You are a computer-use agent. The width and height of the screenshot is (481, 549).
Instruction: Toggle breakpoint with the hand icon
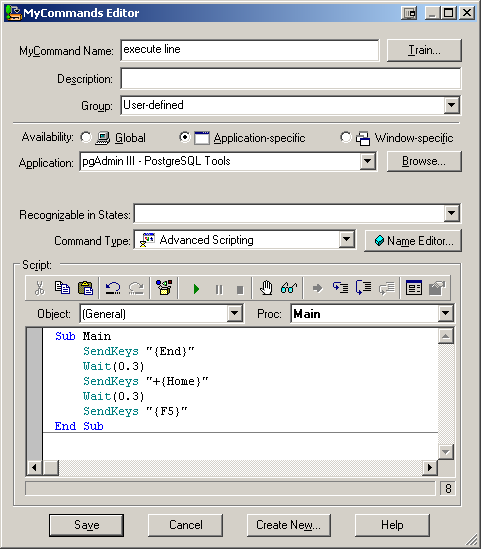[x=266, y=288]
